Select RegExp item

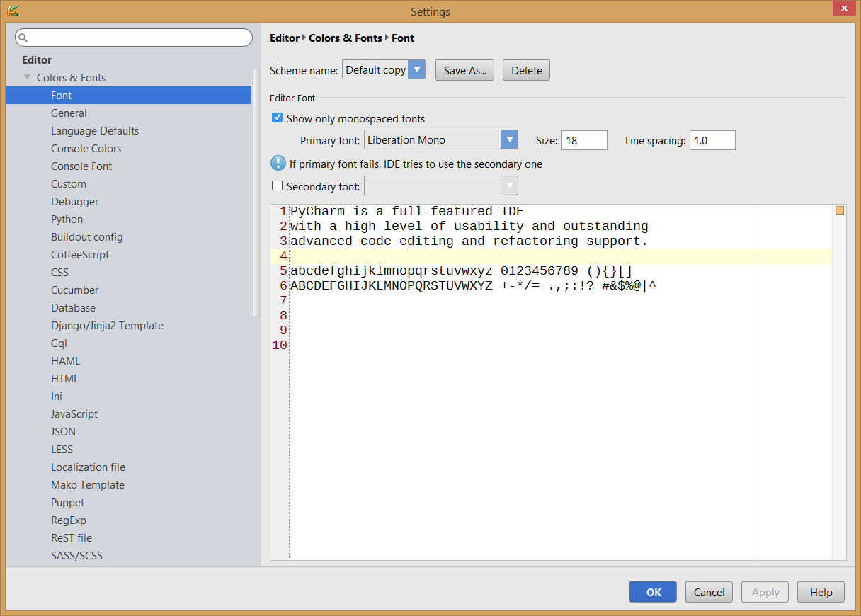[68, 520]
